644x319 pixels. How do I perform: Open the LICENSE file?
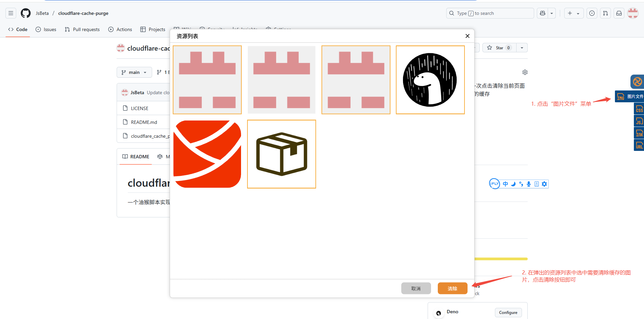[140, 108]
